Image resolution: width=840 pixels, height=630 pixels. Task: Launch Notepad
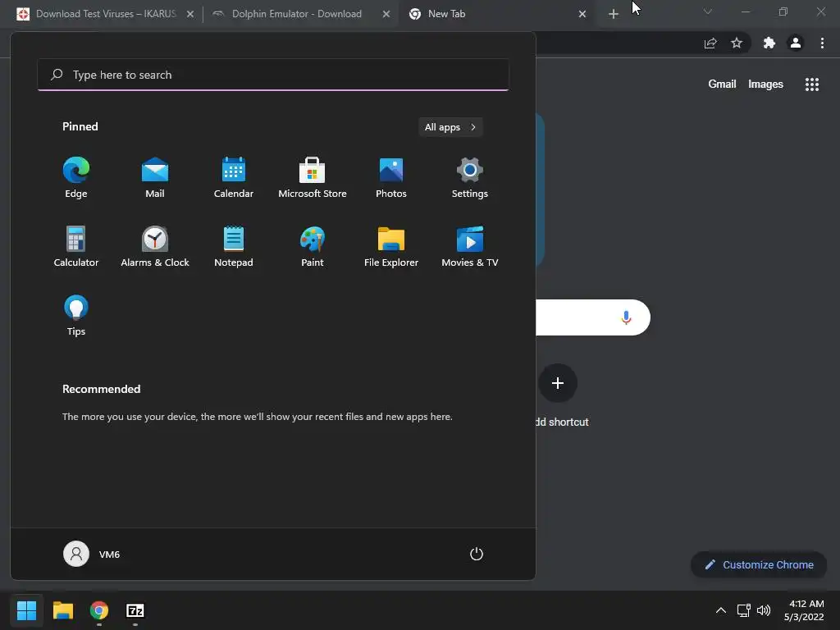pyautogui.click(x=234, y=246)
